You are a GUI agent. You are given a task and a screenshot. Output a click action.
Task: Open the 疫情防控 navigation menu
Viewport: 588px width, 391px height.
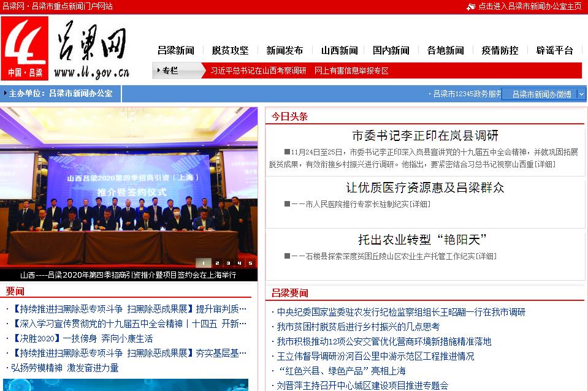pos(500,50)
